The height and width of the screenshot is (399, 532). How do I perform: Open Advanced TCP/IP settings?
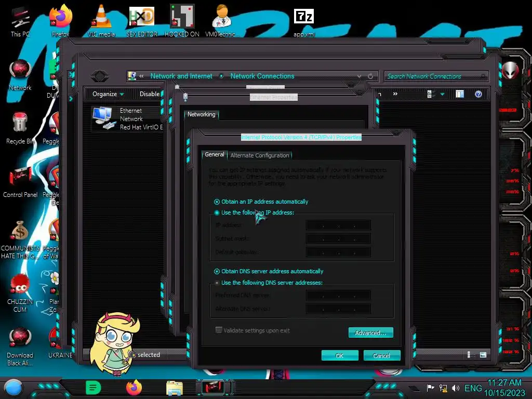(370, 333)
